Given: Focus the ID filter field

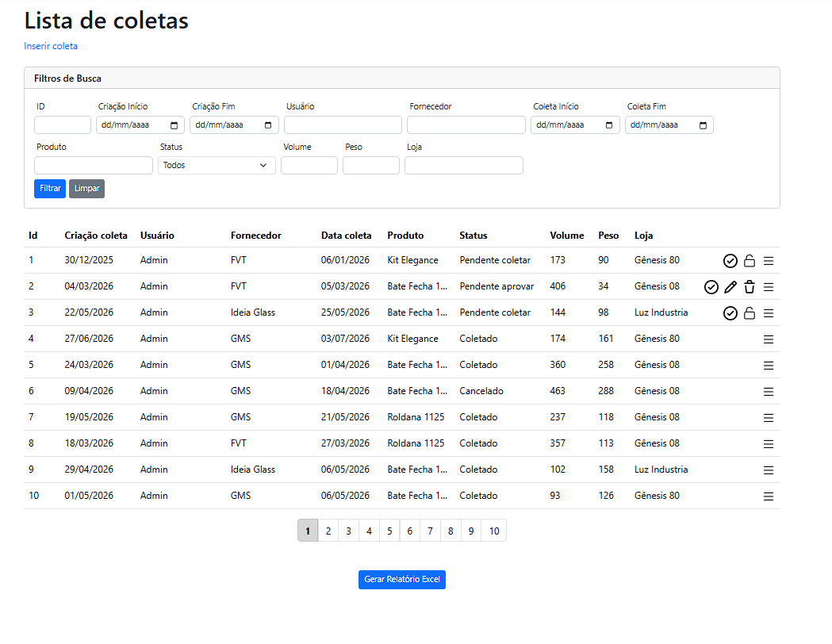Looking at the screenshot, I should click(63, 125).
